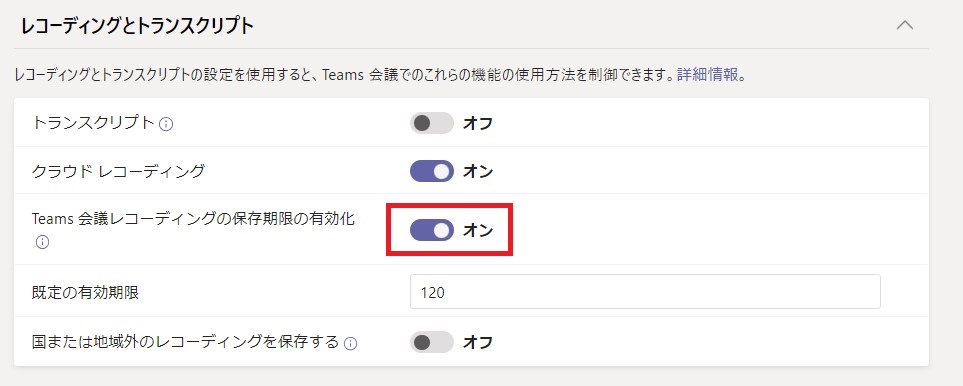Enable the トランスクリプト toggle switch
Image resolution: width=963 pixels, height=386 pixels.
432,123
